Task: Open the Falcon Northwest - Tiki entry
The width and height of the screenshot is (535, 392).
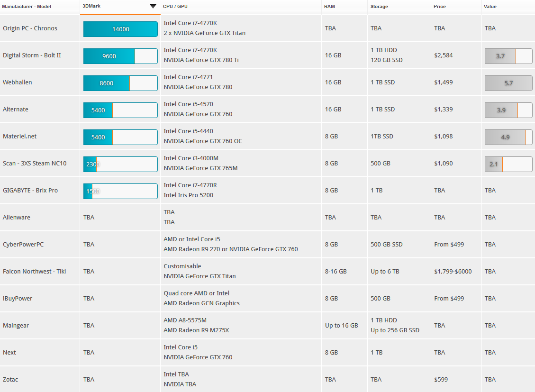Action: tap(35, 272)
